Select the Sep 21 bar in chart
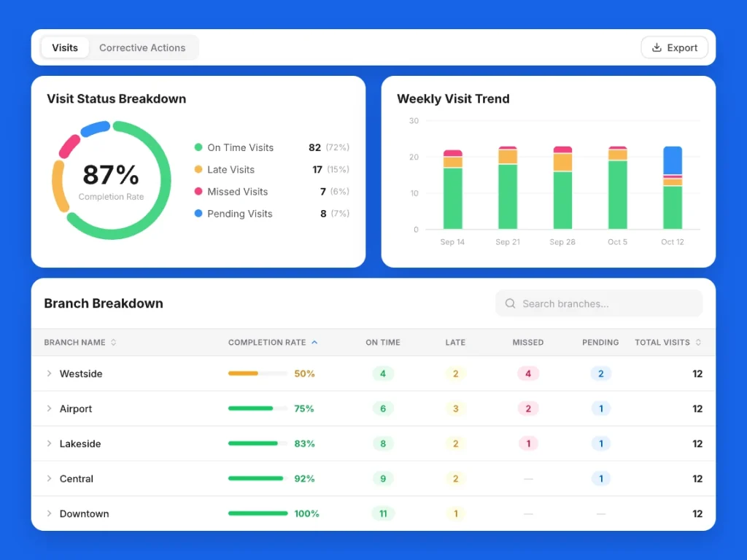 [x=508, y=187]
